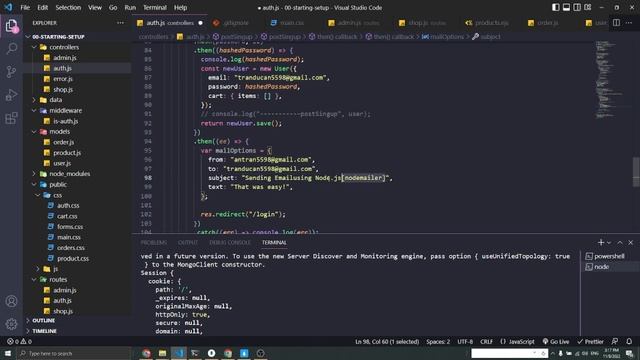640x360 pixels.
Task: Go to line via Ln 98, Col 60
Action: pyautogui.click(x=387, y=342)
